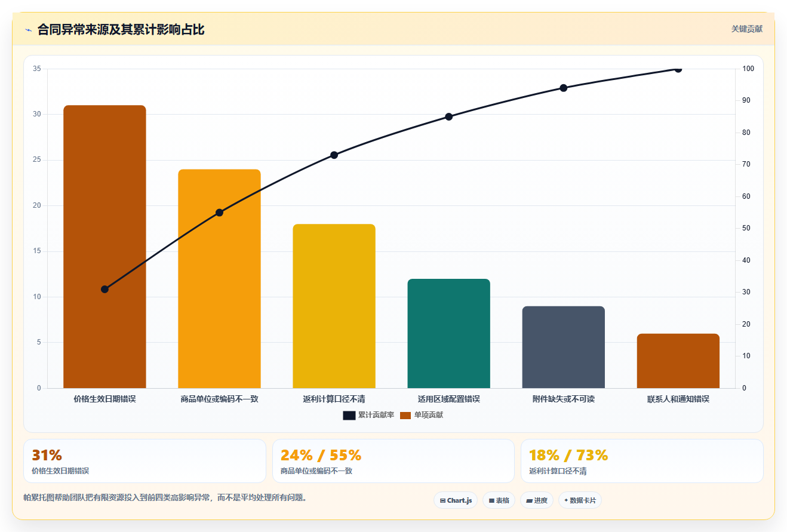
Task: Click the left axis value 35
Action: 37,69
